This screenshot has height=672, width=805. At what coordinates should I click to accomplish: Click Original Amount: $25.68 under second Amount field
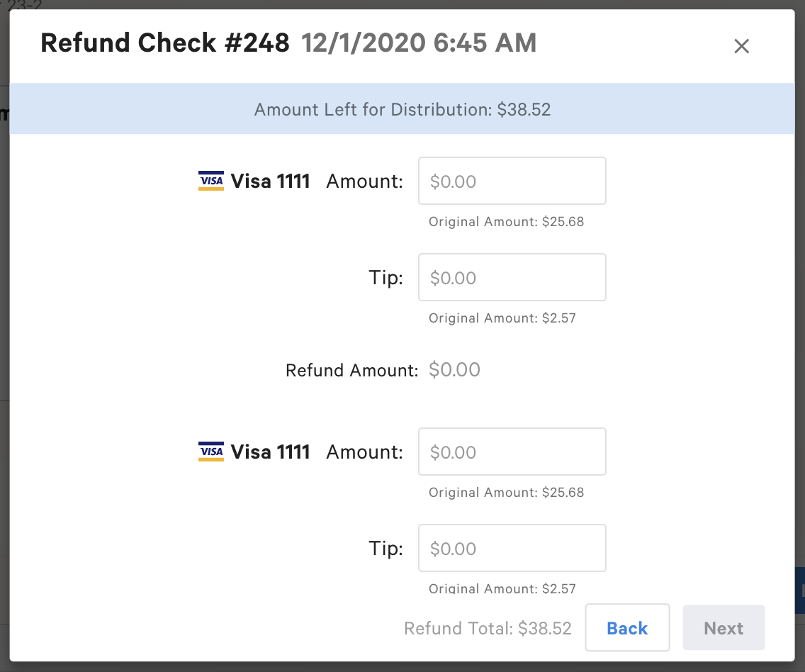tap(506, 492)
